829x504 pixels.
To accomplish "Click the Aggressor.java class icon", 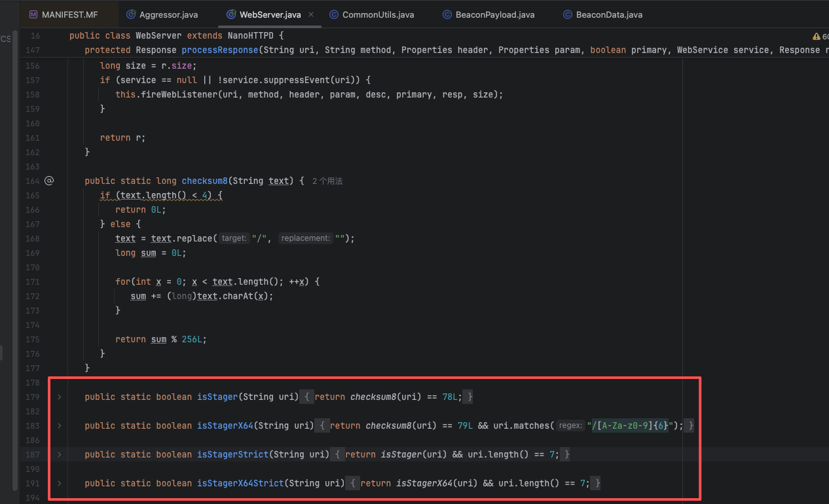I will click(x=130, y=14).
